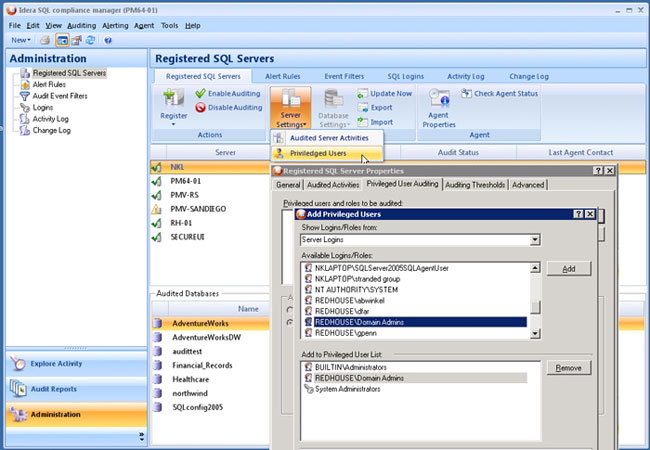Choose Audited Server Activities menu entry
This screenshot has height=450, width=650.
[x=327, y=138]
